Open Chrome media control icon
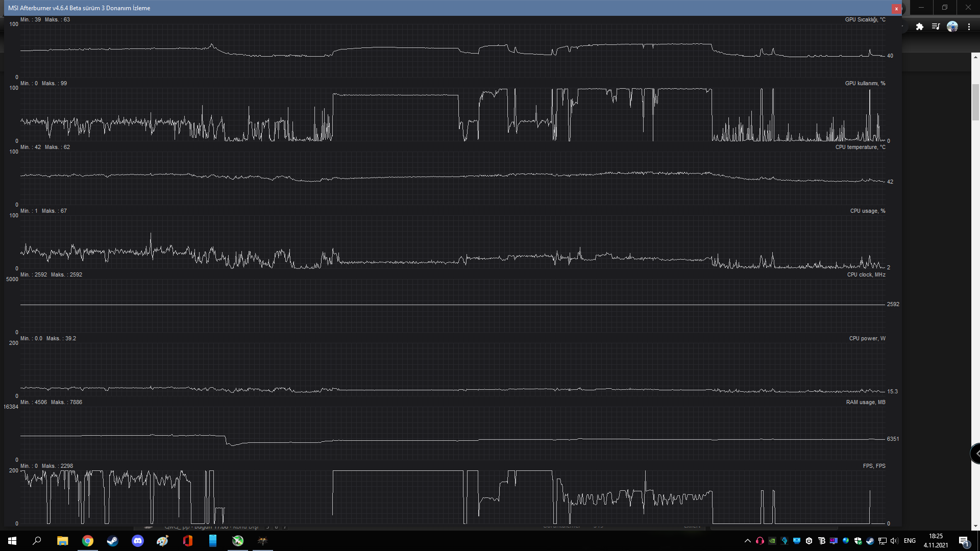 pyautogui.click(x=936, y=27)
